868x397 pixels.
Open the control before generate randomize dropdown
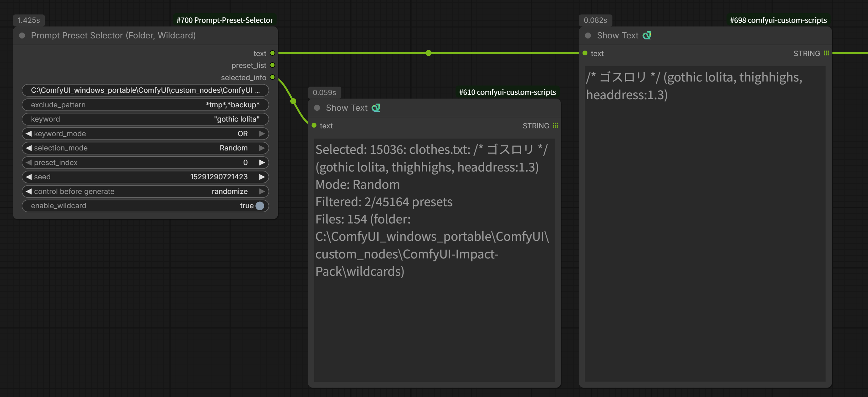[x=145, y=192]
